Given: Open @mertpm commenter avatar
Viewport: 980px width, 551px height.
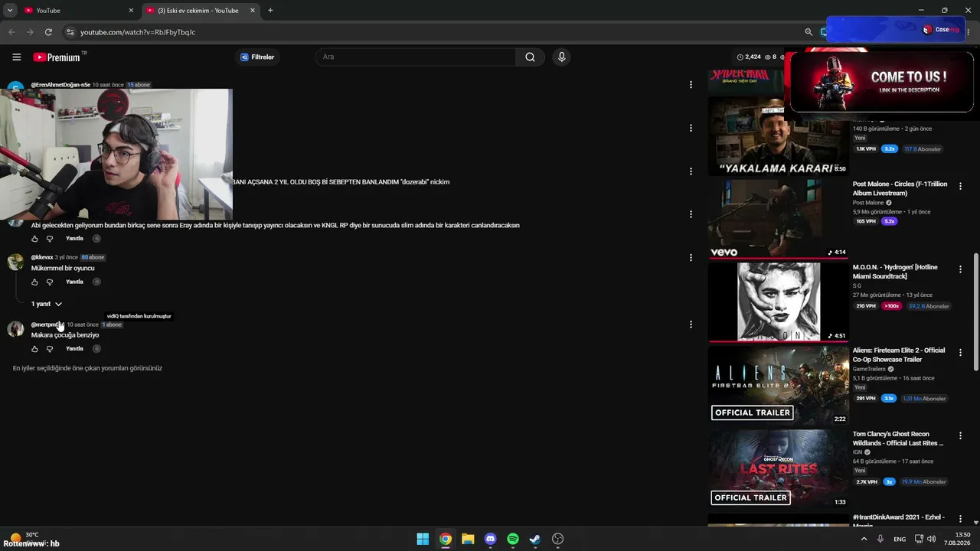Looking at the screenshot, I should 15,329.
